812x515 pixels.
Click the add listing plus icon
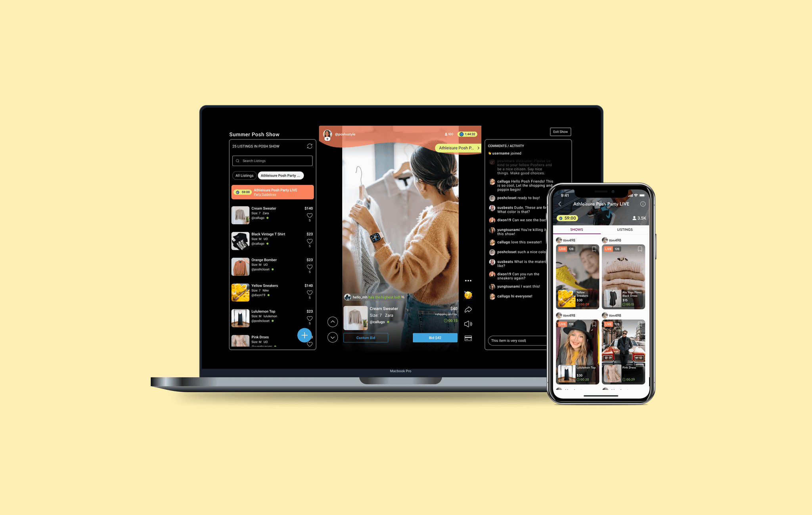pos(304,333)
